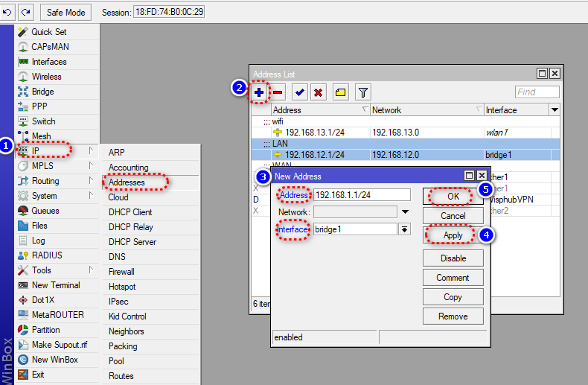Click the undo arrow in toolbar

7,12
